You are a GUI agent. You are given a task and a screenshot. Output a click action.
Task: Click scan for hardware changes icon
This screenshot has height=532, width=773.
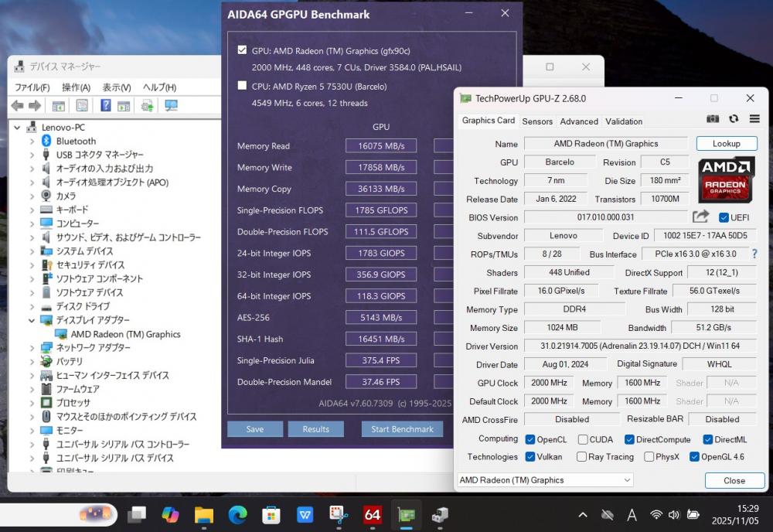(x=171, y=106)
